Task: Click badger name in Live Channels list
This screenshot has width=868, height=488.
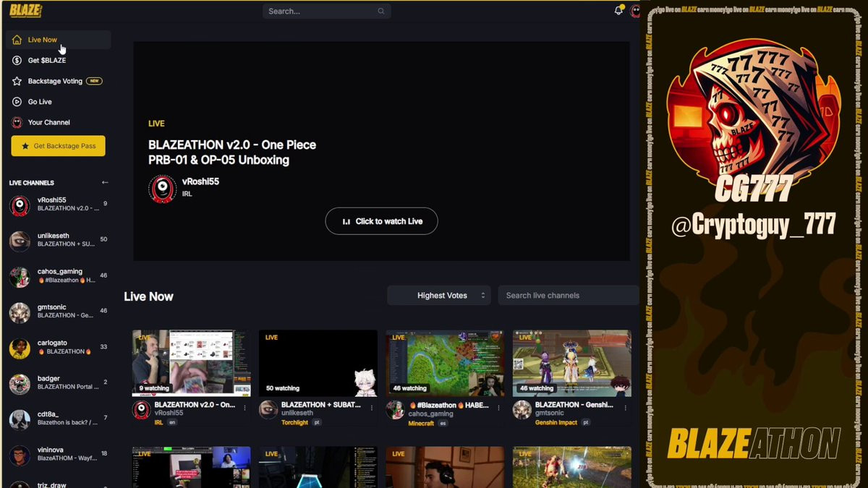Action: [48, 378]
